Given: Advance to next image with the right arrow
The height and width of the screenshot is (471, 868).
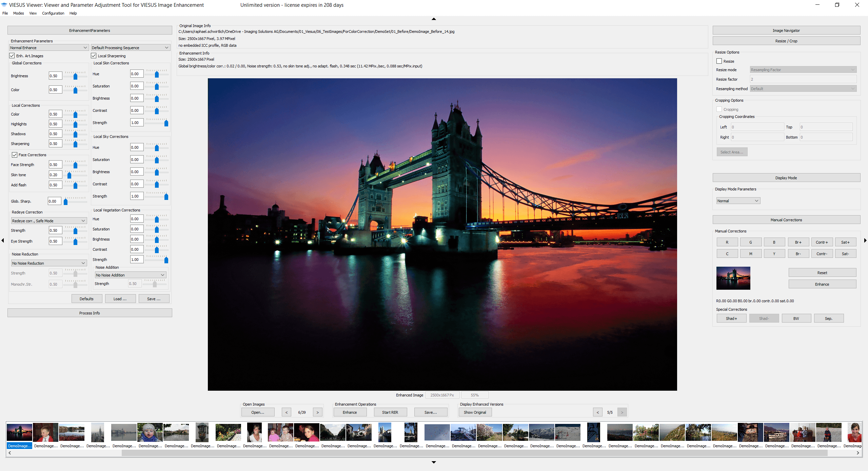Looking at the screenshot, I should coord(317,412).
